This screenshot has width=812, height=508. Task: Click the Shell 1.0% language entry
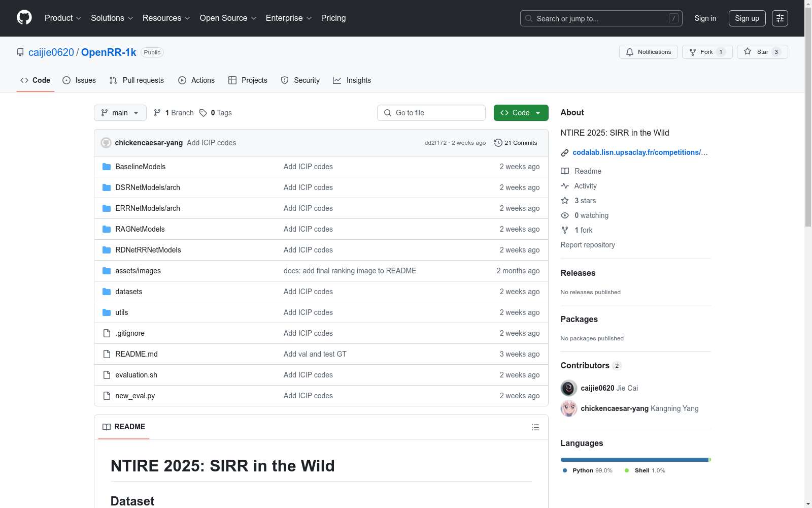tap(645, 470)
